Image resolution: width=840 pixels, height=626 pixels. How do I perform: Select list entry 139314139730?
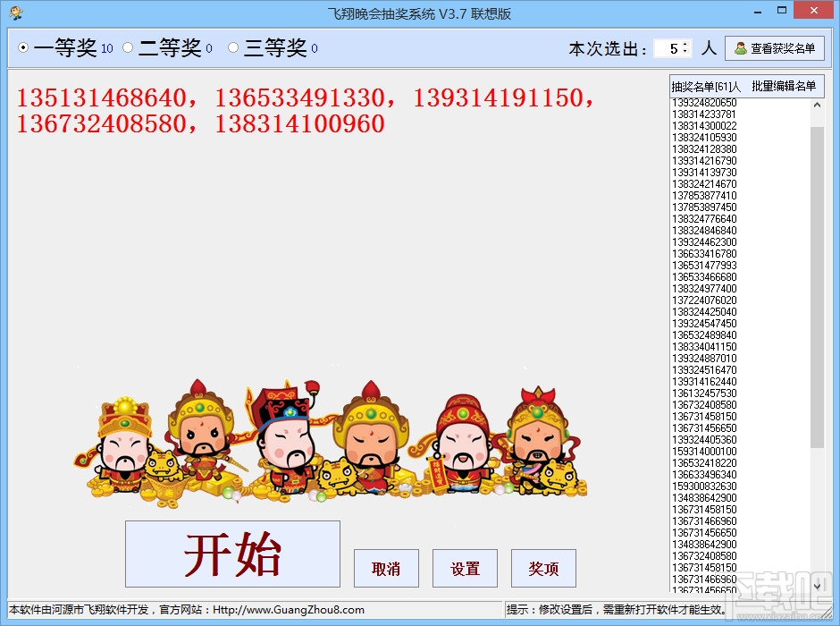click(x=704, y=173)
